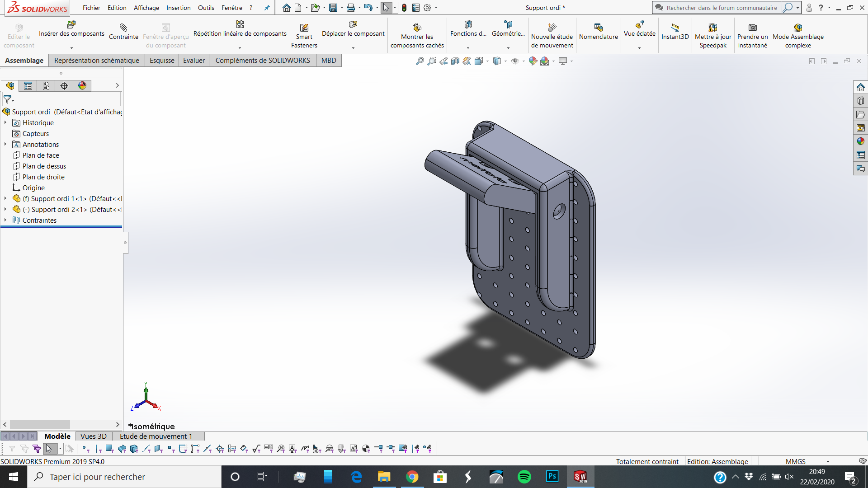
Task: Click the Windows Start button
Action: [14, 477]
